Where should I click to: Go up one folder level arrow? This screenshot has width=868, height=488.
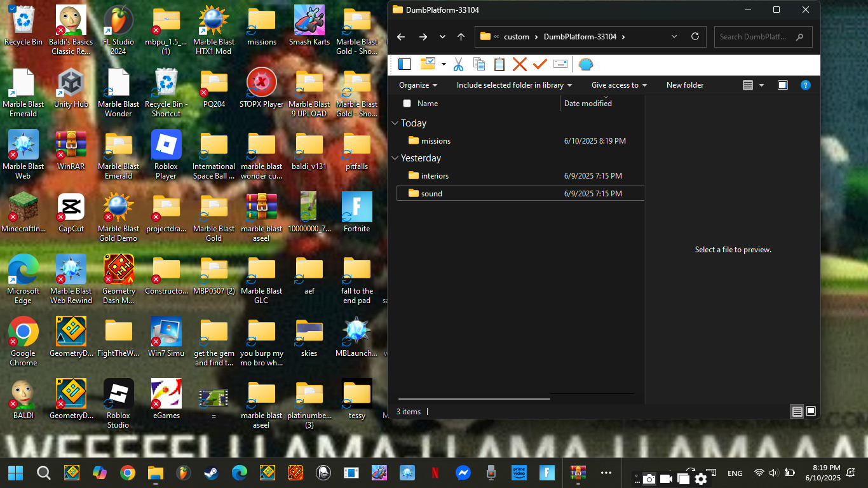point(461,37)
